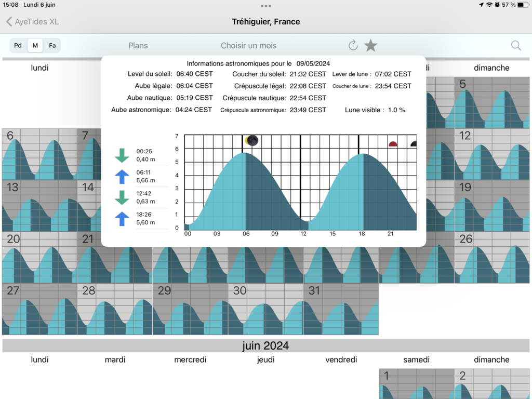Open tide chart for day 30
The height and width of the screenshot is (399, 532).
(x=265, y=309)
